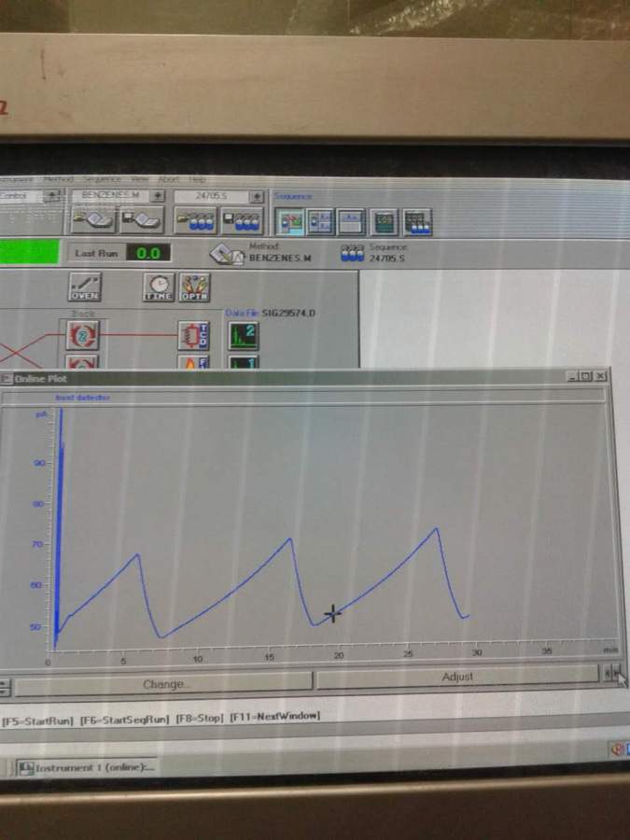This screenshot has height=840, width=630.
Task: Open the Sequence menu in the menu bar
Action: point(101,179)
